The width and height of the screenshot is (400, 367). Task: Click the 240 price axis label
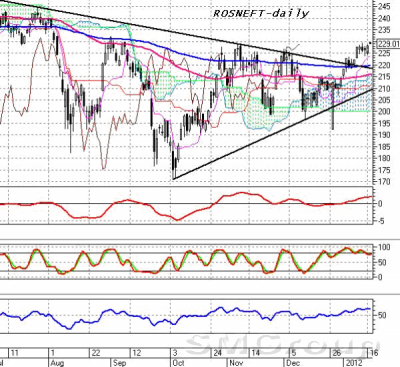384,18
